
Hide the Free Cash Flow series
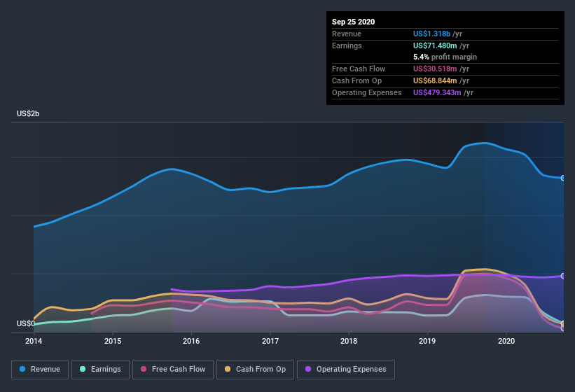point(173,369)
